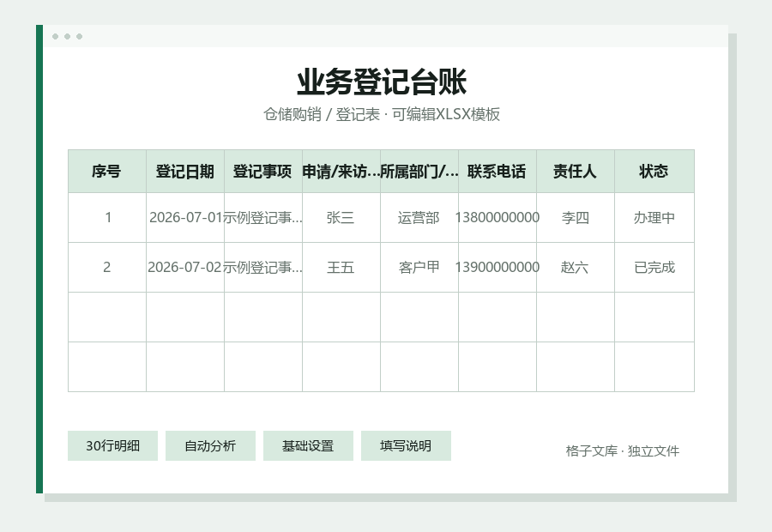Click the date cell 2026-07-01
The image size is (772, 532).
185,217
